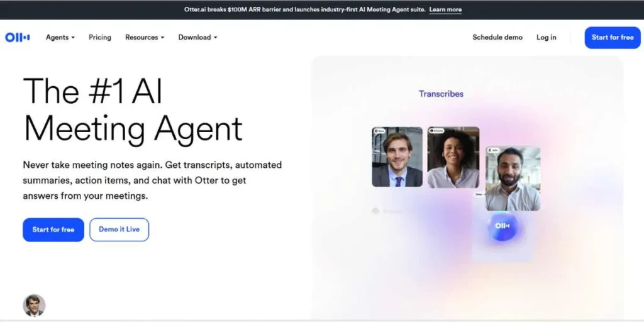This screenshot has width=644, height=322.
Task: Click the Schedule demo link
Action: (497, 37)
